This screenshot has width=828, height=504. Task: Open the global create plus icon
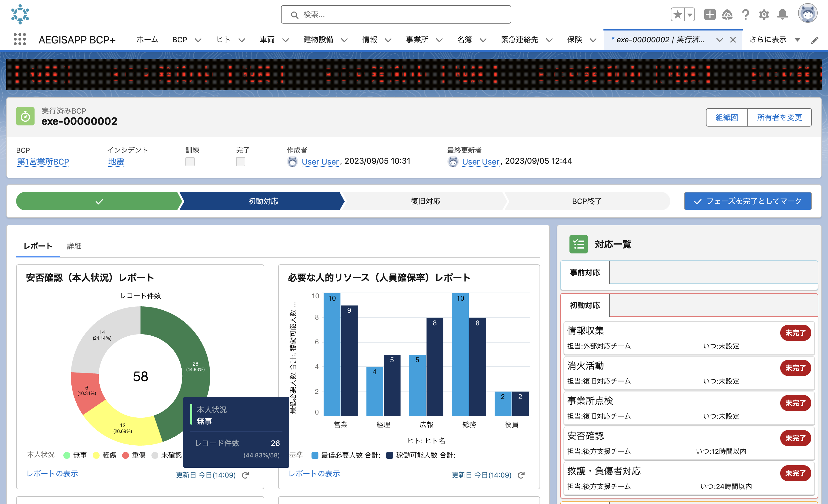(709, 14)
